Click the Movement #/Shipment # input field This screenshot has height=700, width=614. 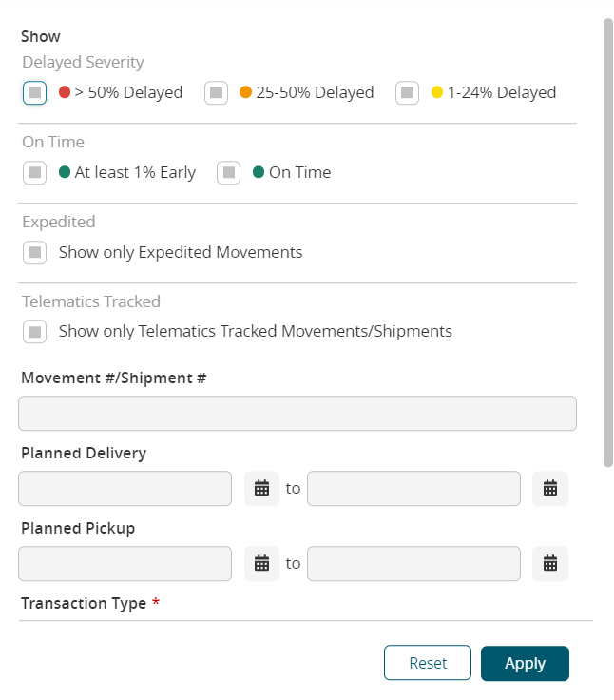297,414
